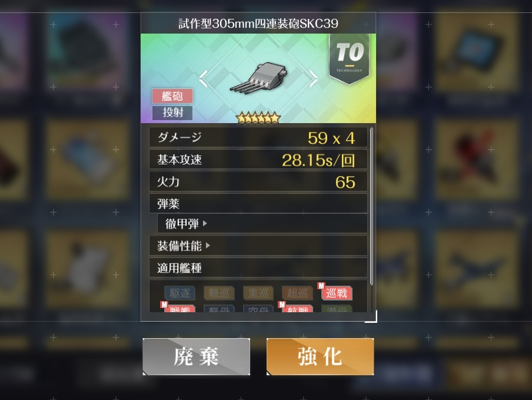This screenshot has height=400, width=532.
Task: Click the 廃棄 discard button
Action: (x=196, y=357)
